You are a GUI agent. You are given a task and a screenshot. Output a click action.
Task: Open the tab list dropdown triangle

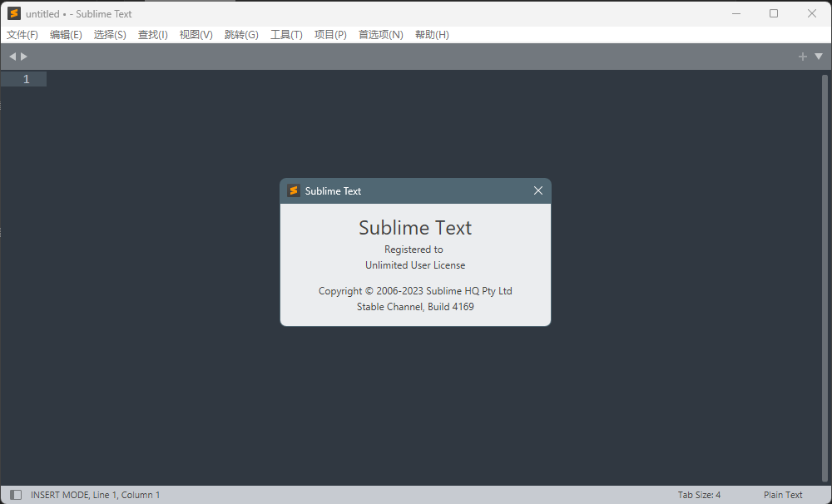coord(819,57)
